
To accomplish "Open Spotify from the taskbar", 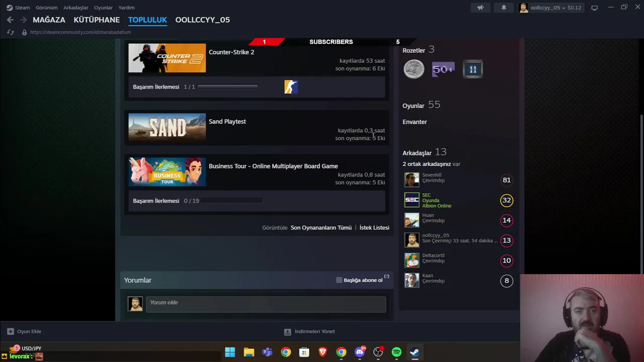I will point(396,352).
